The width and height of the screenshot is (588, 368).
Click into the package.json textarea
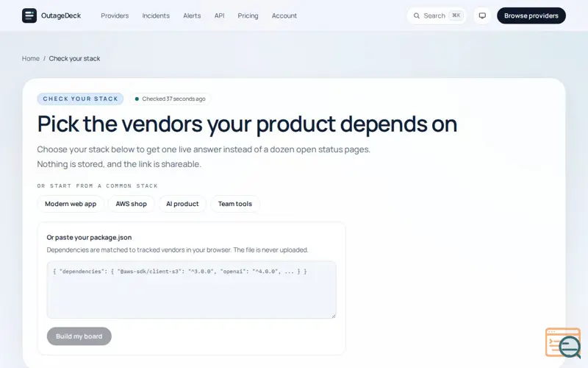191,289
